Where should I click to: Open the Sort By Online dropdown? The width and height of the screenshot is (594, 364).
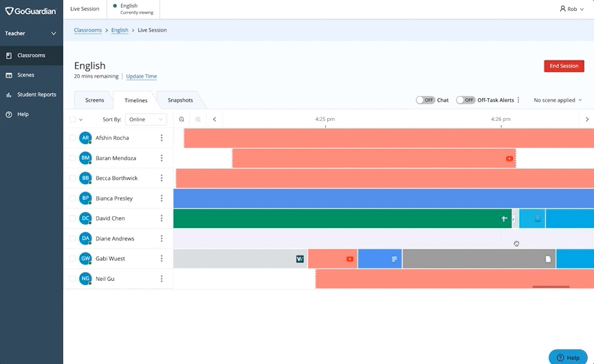[x=146, y=120]
